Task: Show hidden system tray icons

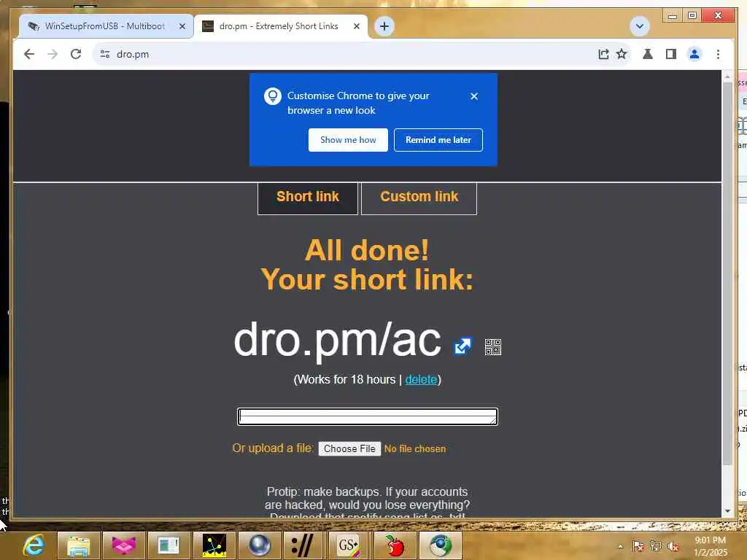Action: coord(620,547)
